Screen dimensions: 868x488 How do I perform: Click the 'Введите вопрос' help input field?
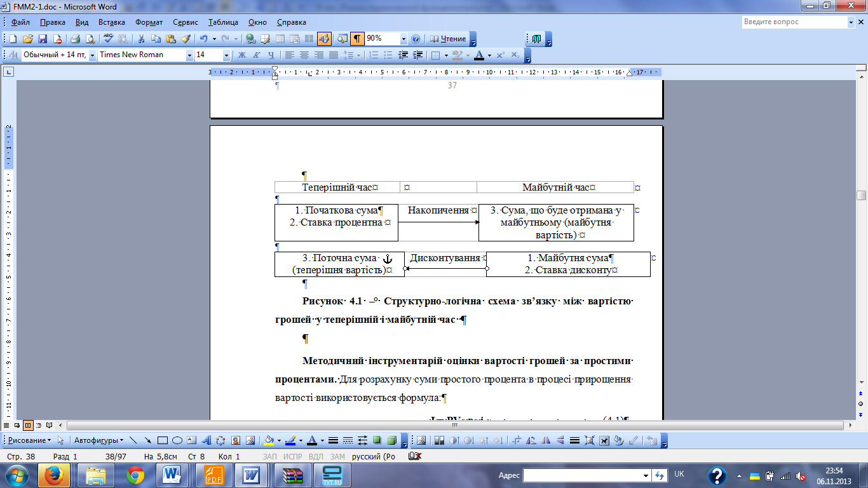pos(794,22)
